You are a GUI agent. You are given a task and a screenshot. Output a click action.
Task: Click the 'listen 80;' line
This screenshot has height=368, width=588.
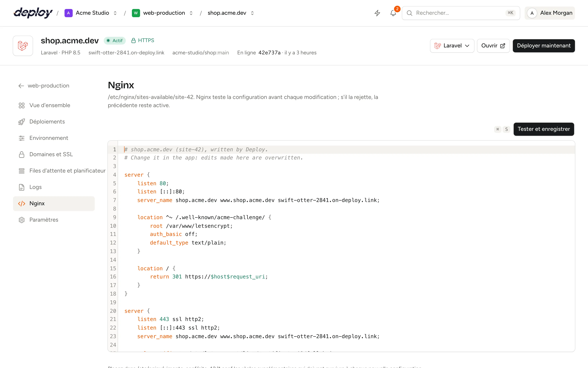click(153, 183)
